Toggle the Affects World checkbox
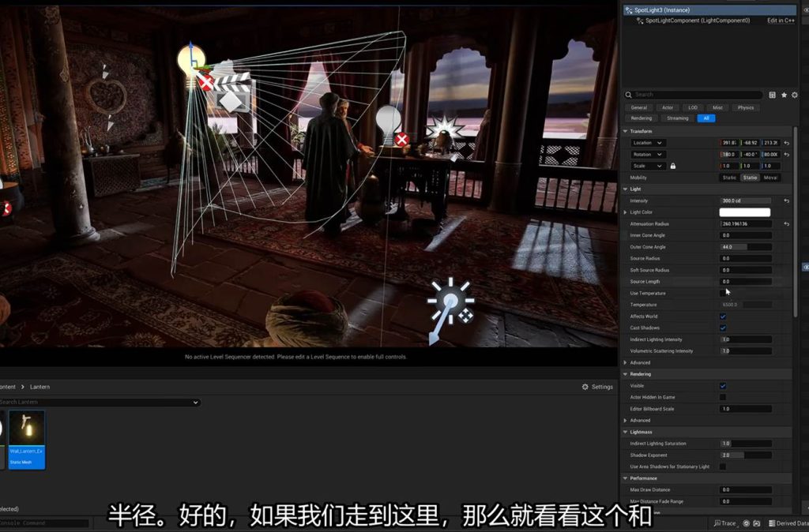This screenshot has width=809, height=532. 723,317
